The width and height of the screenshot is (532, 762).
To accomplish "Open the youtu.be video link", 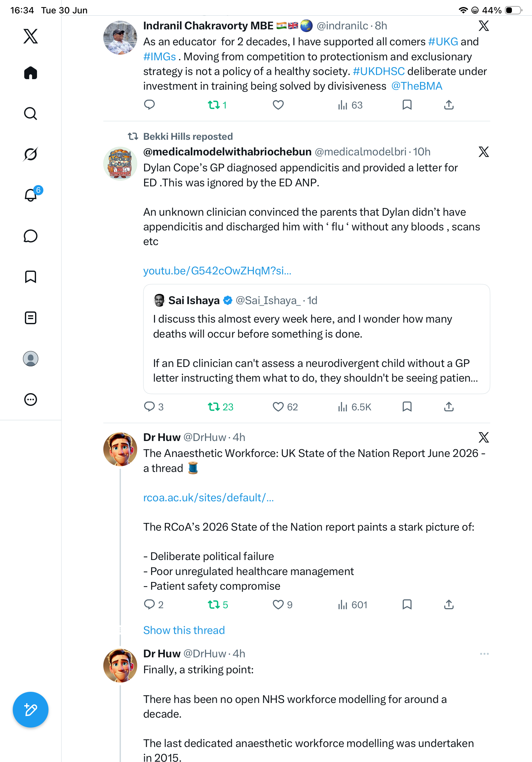I will pos(217,271).
